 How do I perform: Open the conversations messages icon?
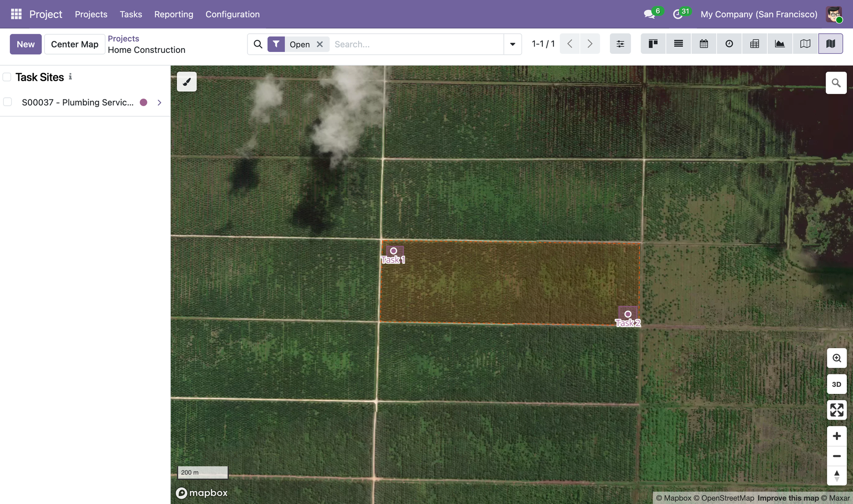click(650, 14)
